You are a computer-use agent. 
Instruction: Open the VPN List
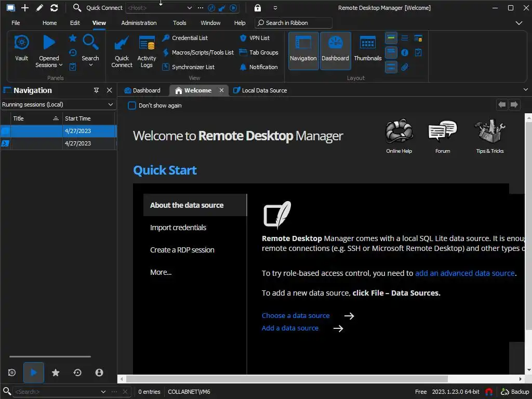click(x=255, y=38)
